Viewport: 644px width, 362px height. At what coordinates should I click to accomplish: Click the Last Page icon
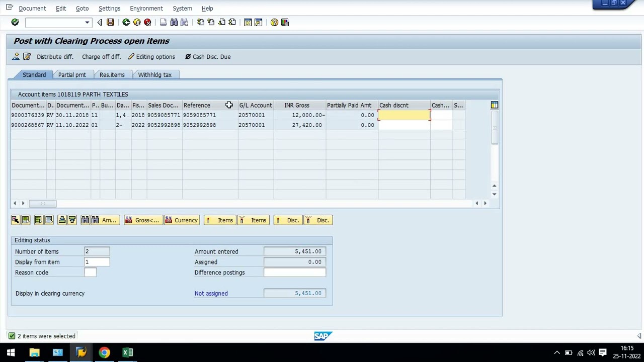(232, 22)
